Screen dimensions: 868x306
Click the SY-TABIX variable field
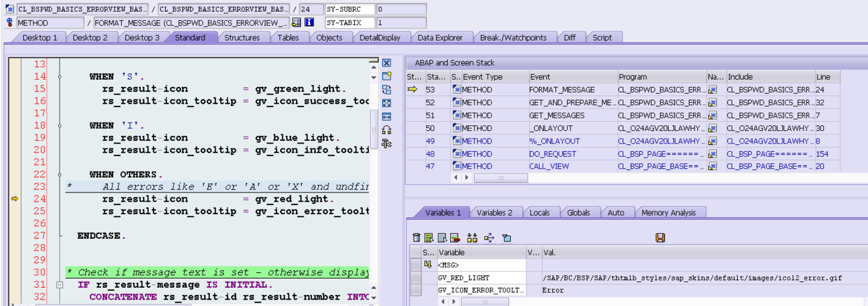pyautogui.click(x=349, y=22)
